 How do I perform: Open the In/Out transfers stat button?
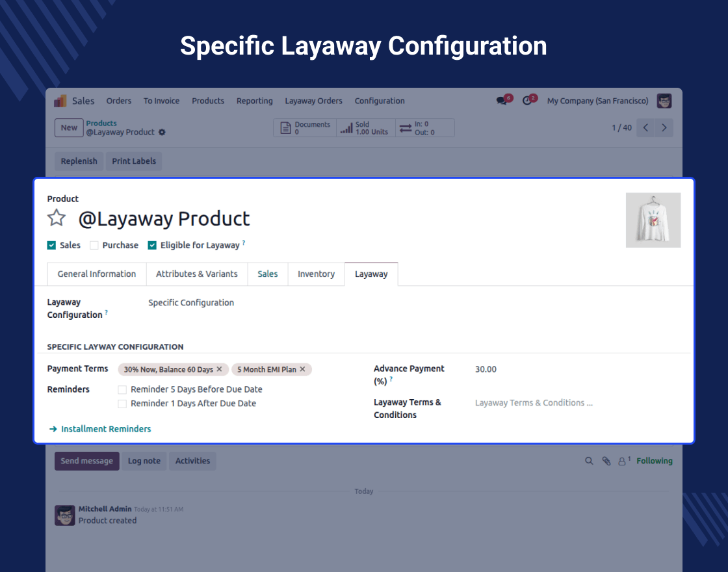click(x=425, y=127)
